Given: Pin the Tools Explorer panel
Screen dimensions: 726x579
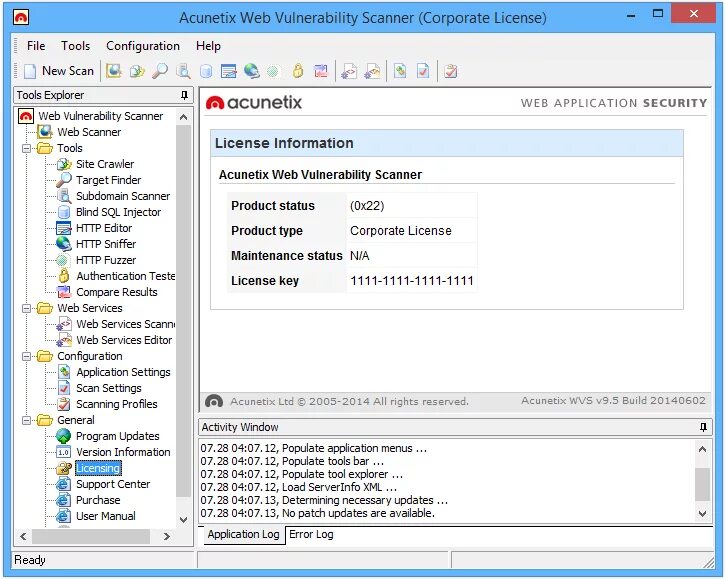Looking at the screenshot, I should 184,95.
